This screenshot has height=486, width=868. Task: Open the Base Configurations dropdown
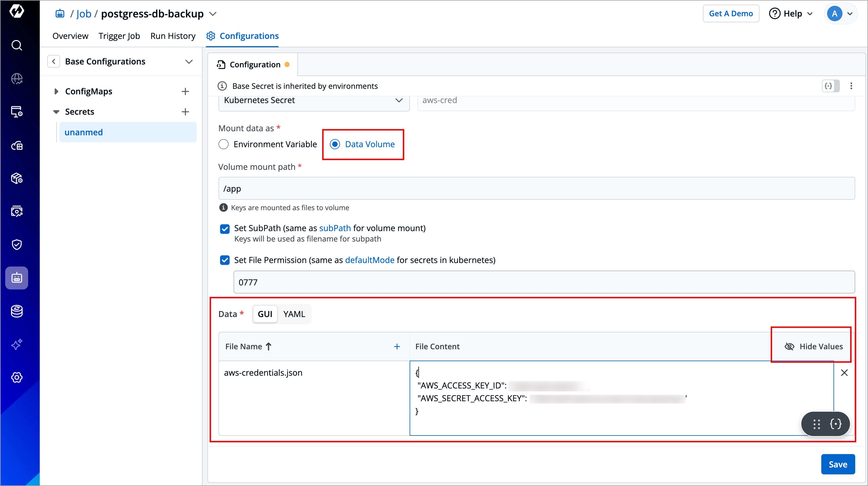(x=189, y=62)
